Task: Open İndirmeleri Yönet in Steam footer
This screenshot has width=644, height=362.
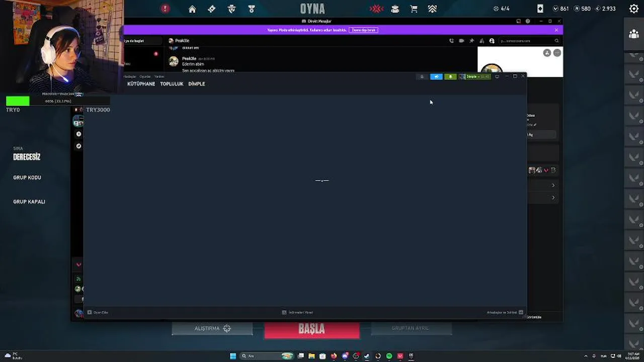Action: pos(298,312)
